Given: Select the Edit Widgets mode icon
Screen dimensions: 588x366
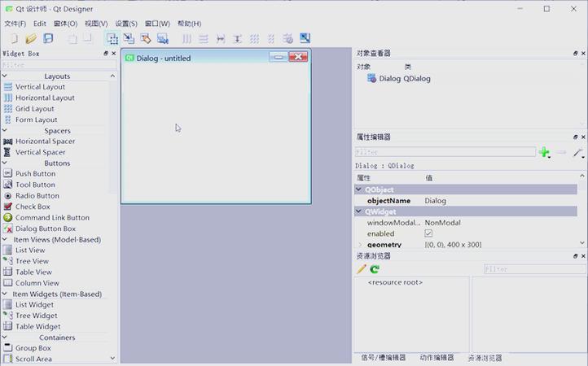Looking at the screenshot, I should [x=112, y=38].
